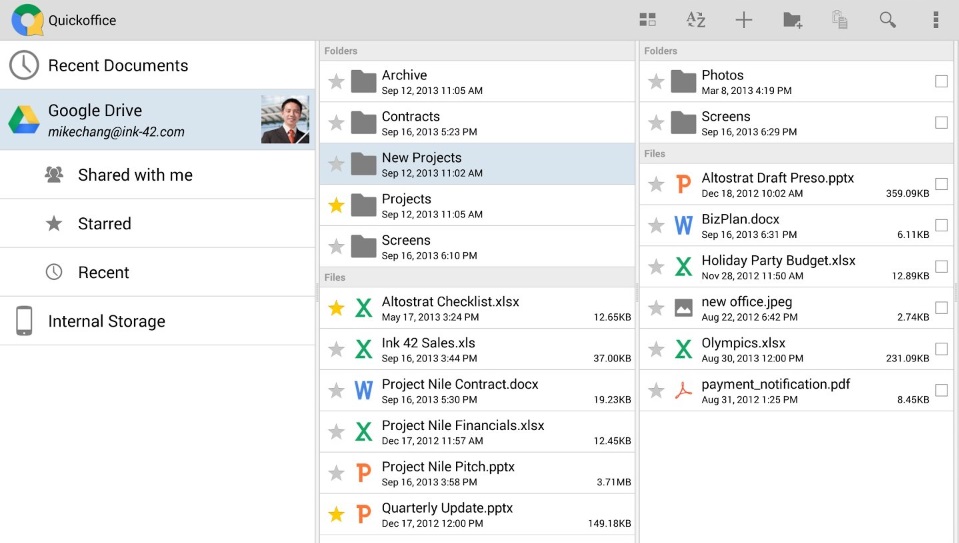The width and height of the screenshot is (959, 543).
Task: Tick the checkbox for payment_notification.pdf
Action: 941,391
